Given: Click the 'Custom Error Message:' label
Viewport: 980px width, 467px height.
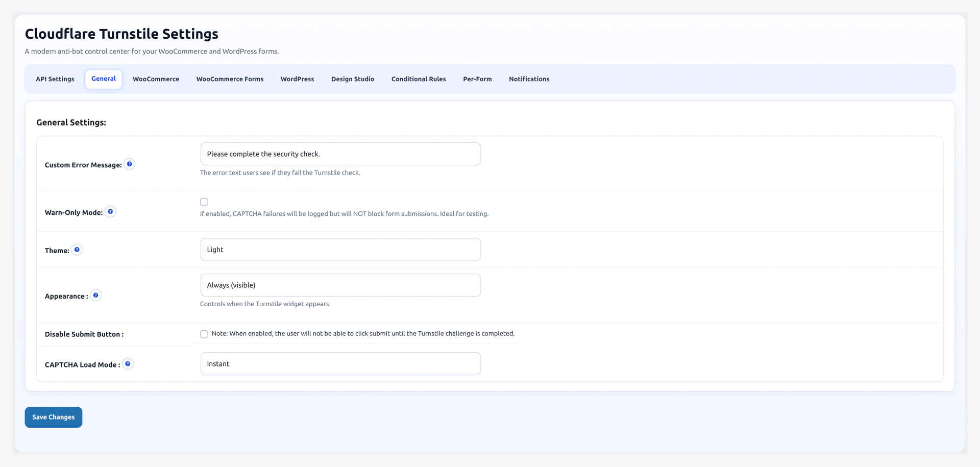Looking at the screenshot, I should coord(83,165).
